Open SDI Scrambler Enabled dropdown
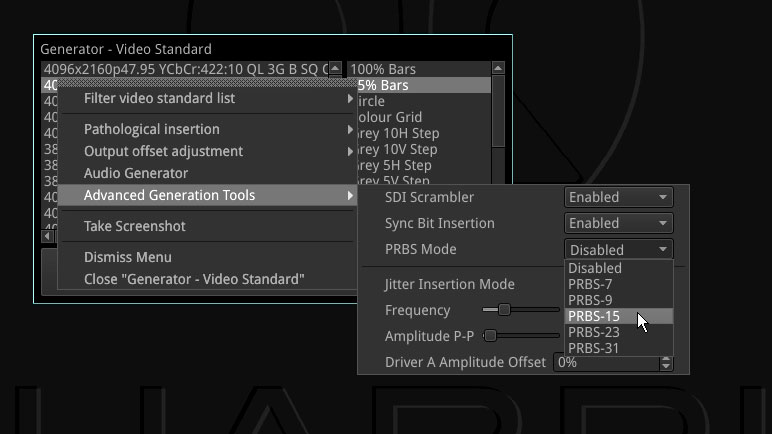772x434 pixels. click(618, 197)
